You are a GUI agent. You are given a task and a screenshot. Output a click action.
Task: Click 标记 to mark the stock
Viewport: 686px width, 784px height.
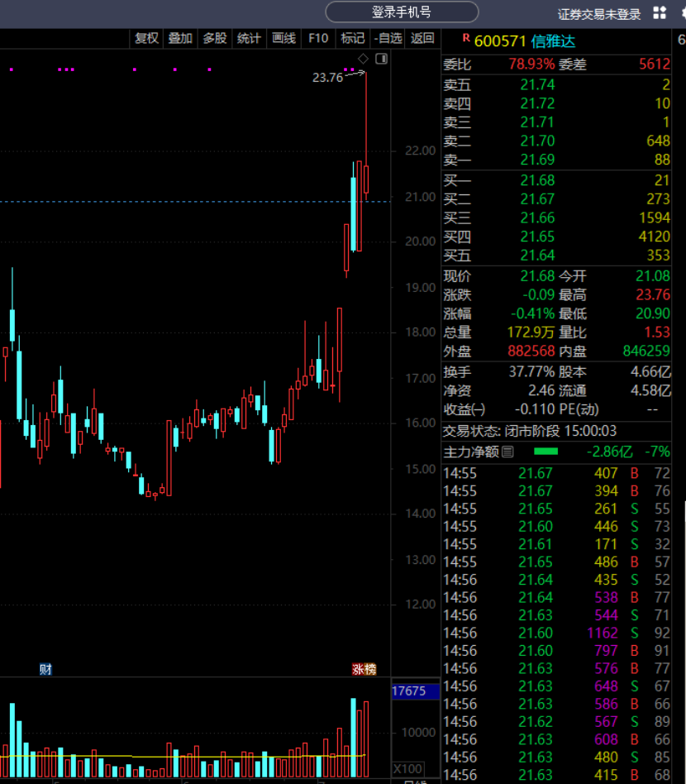(353, 39)
